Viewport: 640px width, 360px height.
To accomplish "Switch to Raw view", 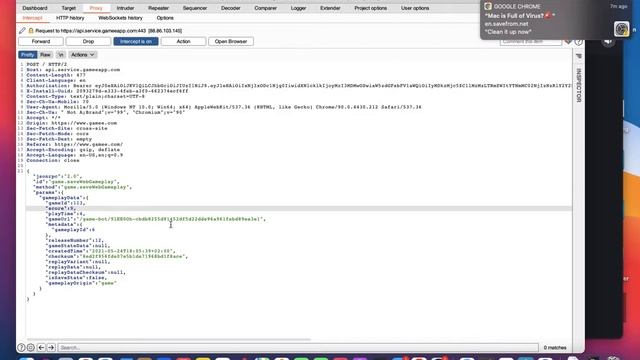I will pyautogui.click(x=45, y=55).
